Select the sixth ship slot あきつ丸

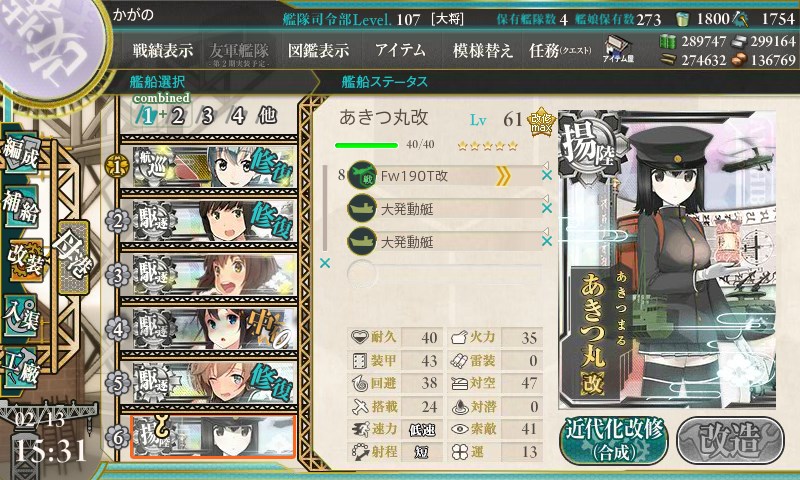tap(213, 437)
